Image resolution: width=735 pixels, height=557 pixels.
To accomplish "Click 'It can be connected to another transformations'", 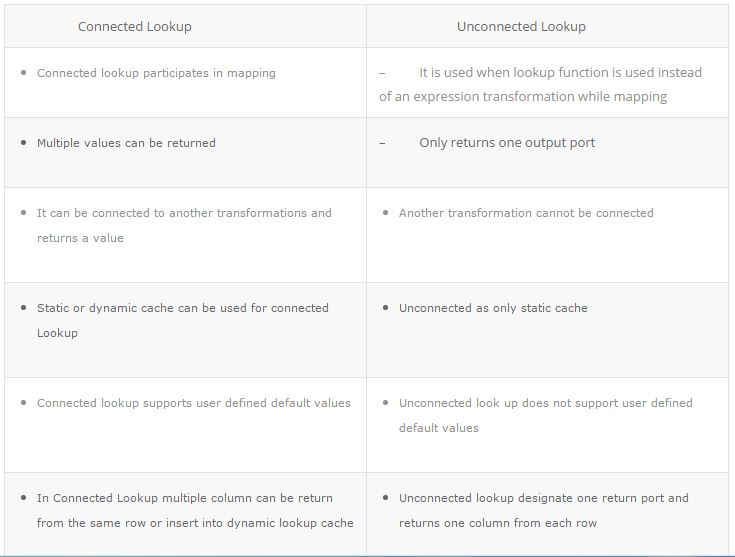I will pyautogui.click(x=184, y=213).
